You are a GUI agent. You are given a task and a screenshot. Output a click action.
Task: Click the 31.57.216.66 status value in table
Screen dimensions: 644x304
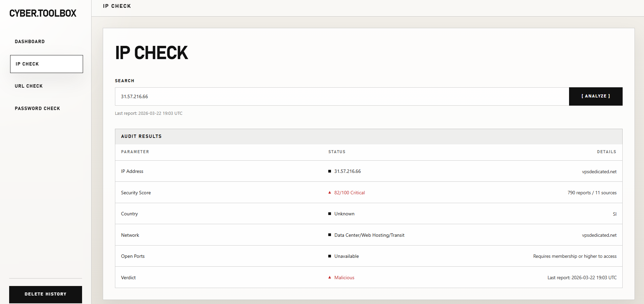(x=348, y=171)
